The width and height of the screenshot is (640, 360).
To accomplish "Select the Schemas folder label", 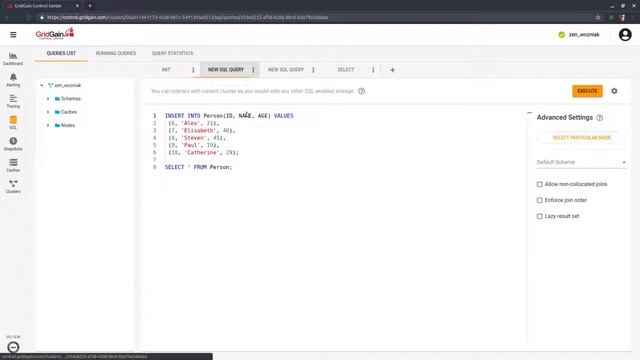I will pyautogui.click(x=71, y=99).
